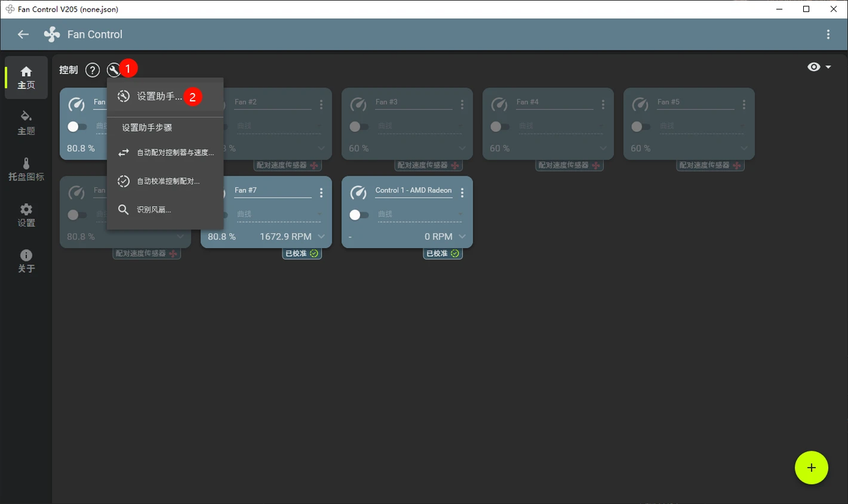Choose 自动校准控制配对... menu entry
848x504 pixels.
(x=165, y=181)
